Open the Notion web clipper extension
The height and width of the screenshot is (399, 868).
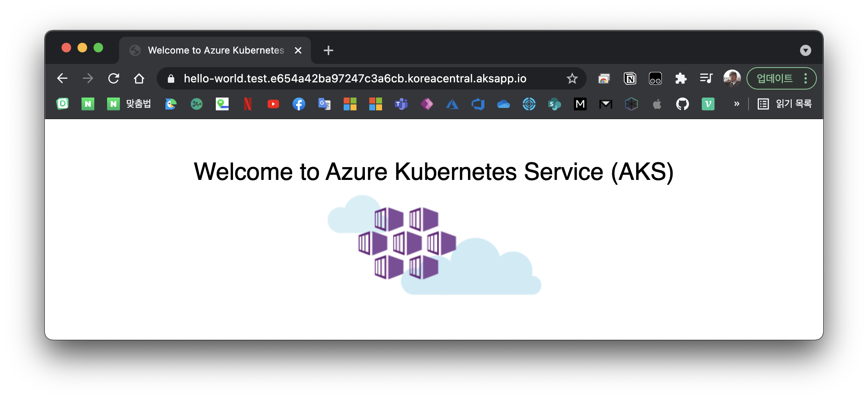tap(630, 78)
